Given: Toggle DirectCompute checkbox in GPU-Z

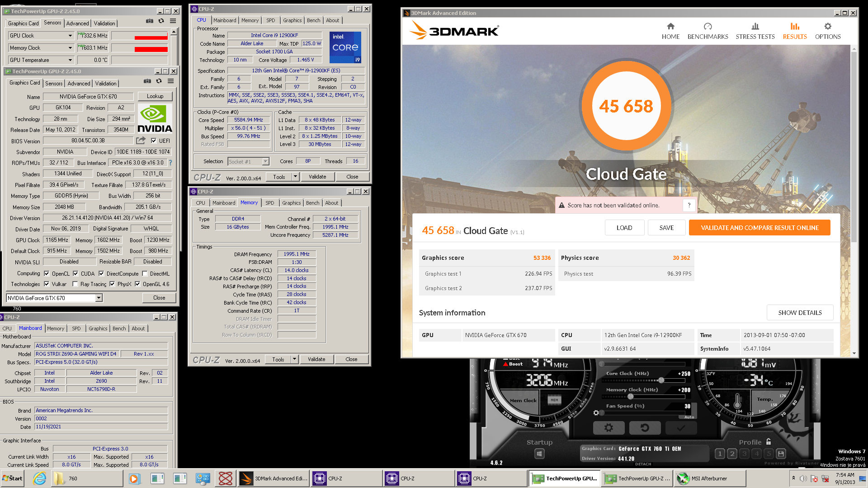Looking at the screenshot, I should click(x=101, y=274).
